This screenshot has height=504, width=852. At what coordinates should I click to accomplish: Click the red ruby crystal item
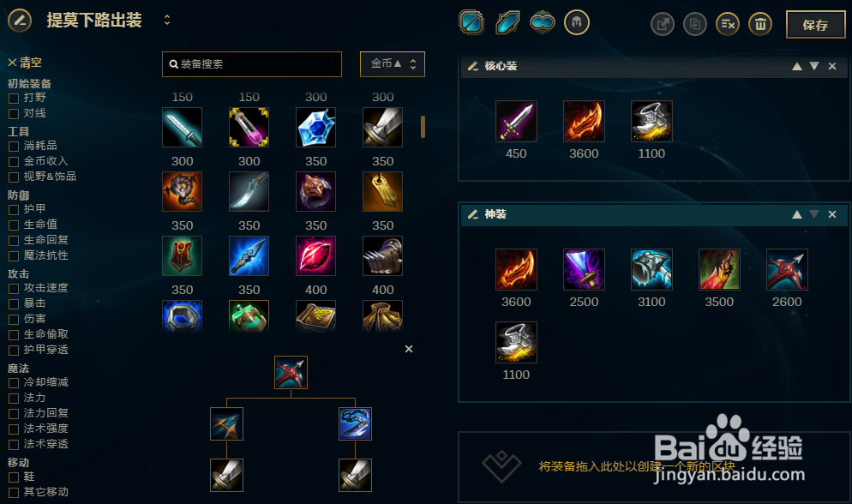(315, 255)
